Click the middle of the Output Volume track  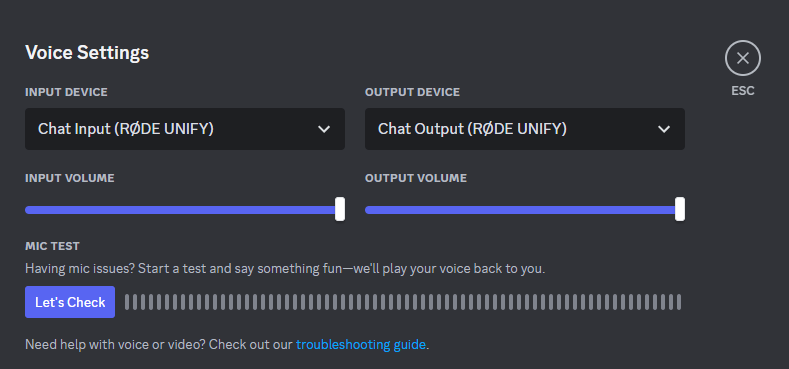(x=524, y=210)
